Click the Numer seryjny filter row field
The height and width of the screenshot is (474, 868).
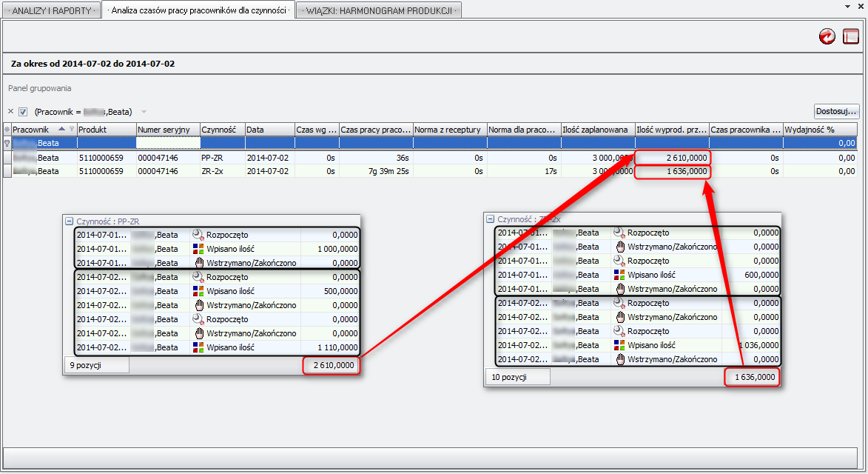tap(168, 143)
